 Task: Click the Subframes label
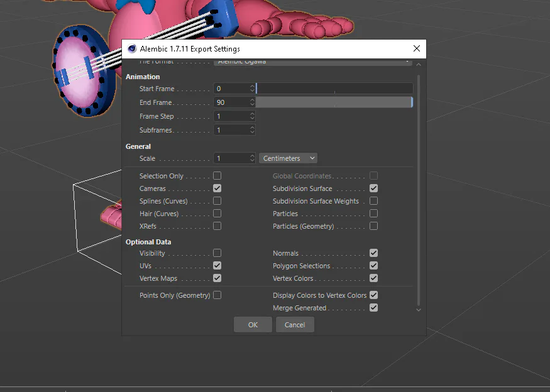[155, 130]
